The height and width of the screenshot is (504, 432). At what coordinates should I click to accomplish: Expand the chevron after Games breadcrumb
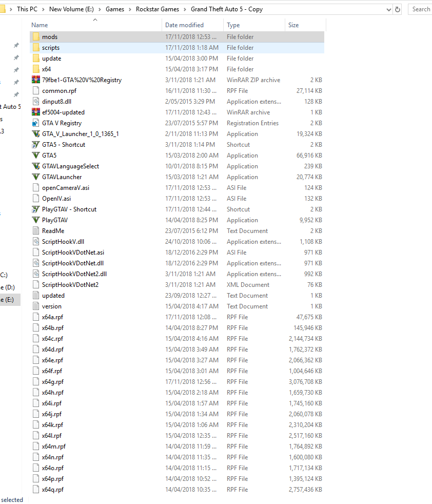click(x=130, y=9)
